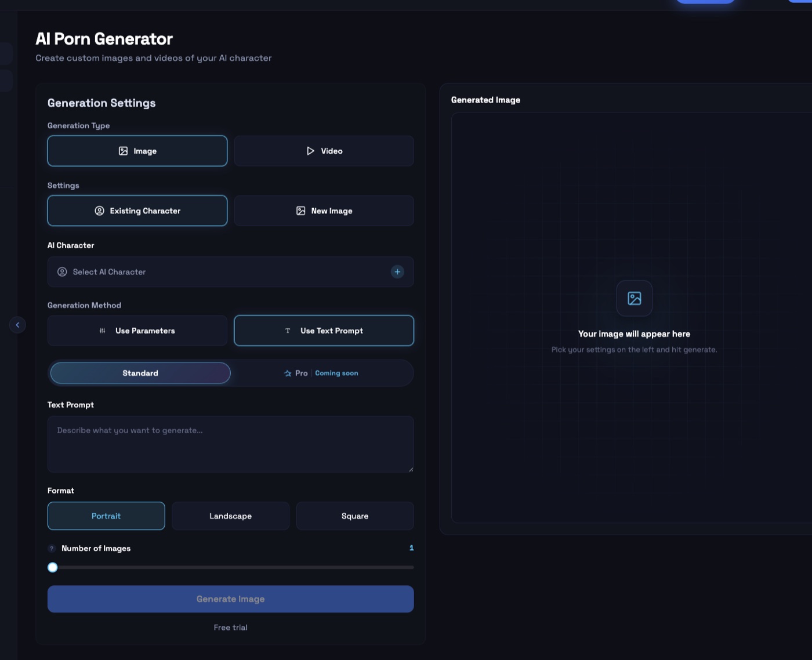Collapse the sidebar with the left chevron
The width and height of the screenshot is (812, 660).
coord(17,325)
